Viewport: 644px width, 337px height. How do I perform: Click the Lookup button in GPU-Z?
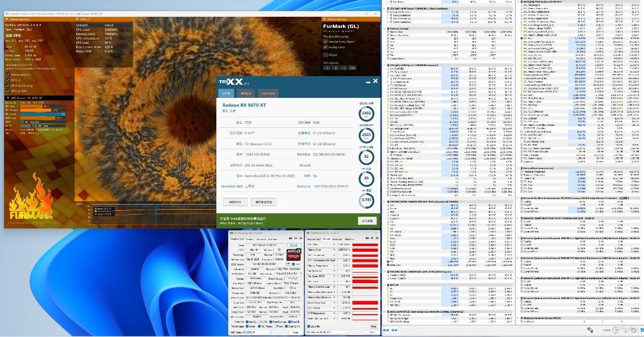(293, 245)
